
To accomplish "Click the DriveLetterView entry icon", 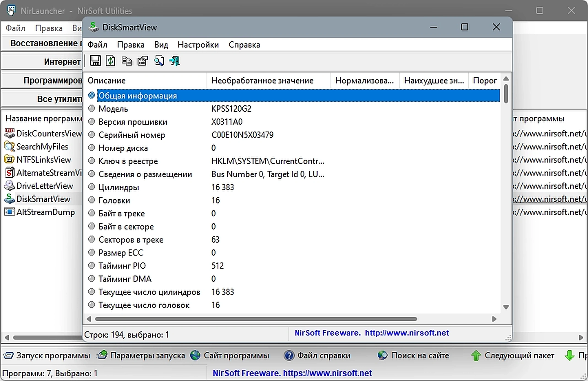I will [x=9, y=186].
